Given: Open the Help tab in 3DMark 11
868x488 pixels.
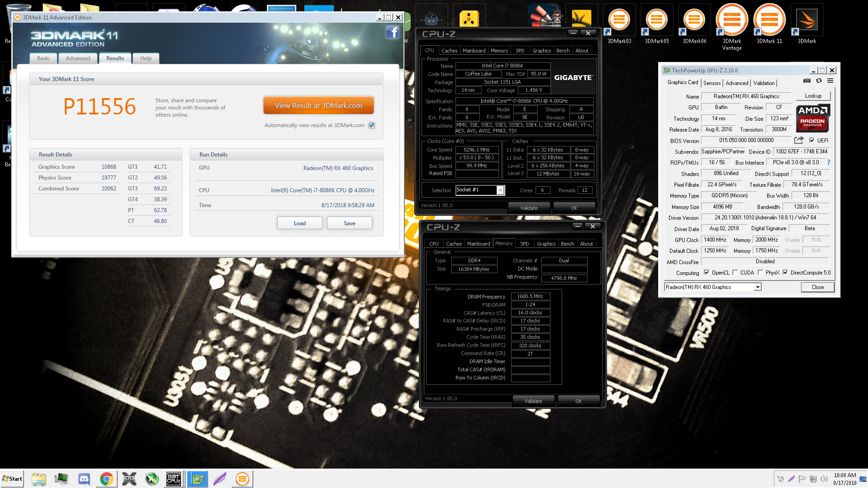Looking at the screenshot, I should pos(146,58).
